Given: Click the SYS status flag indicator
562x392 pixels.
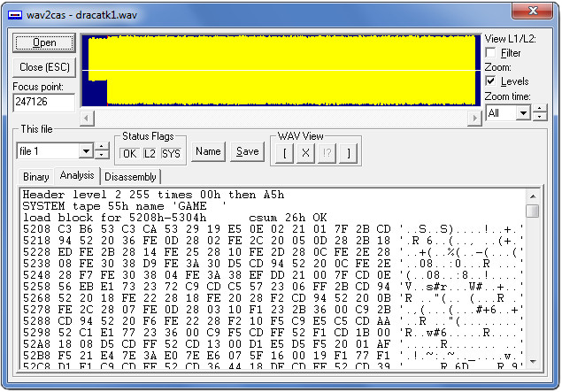Looking at the screenshot, I should pyautogui.click(x=171, y=153).
